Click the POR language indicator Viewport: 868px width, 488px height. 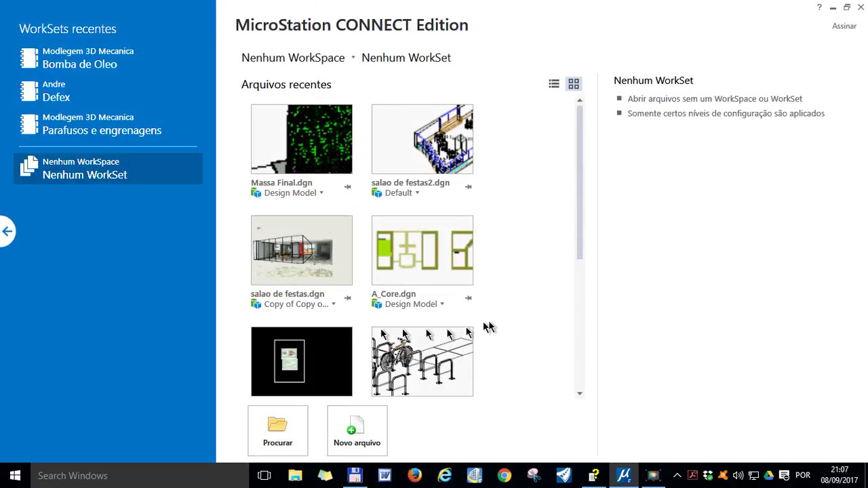coord(803,476)
